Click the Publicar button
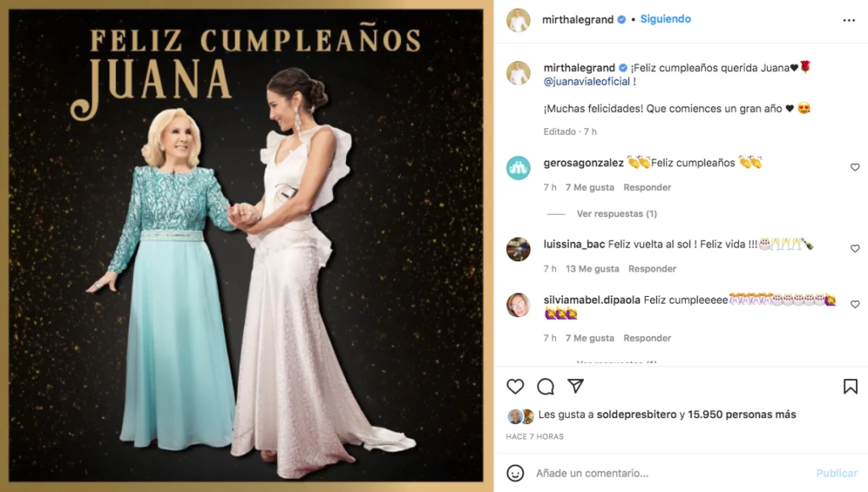 click(837, 473)
